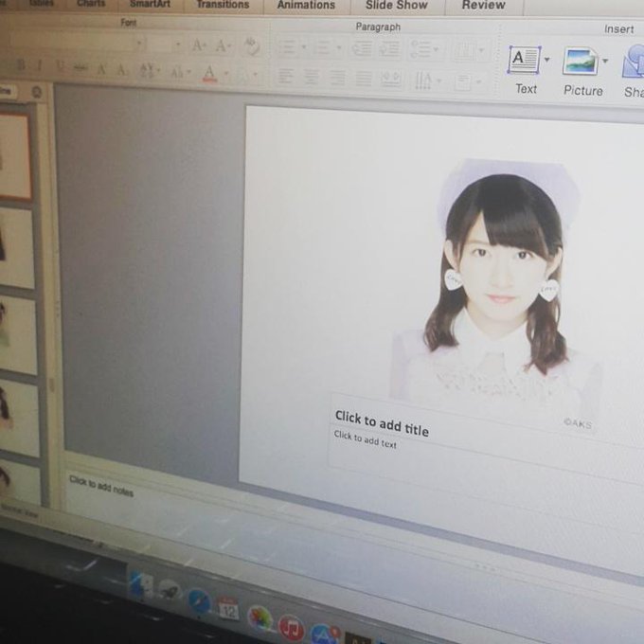Insert a Picture from the ribbon
Viewport: 644px width, 644px height.
pyautogui.click(x=581, y=62)
